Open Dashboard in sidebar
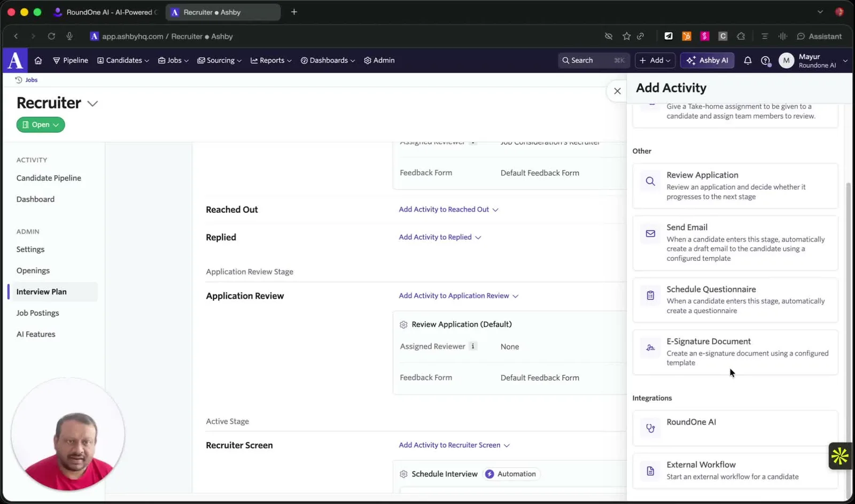The width and height of the screenshot is (855, 504). (x=35, y=199)
